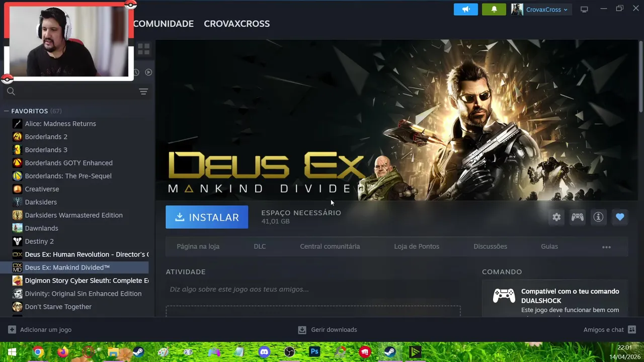Open the green notifications bell
Image resolution: width=644 pixels, height=362 pixels.
point(494,9)
